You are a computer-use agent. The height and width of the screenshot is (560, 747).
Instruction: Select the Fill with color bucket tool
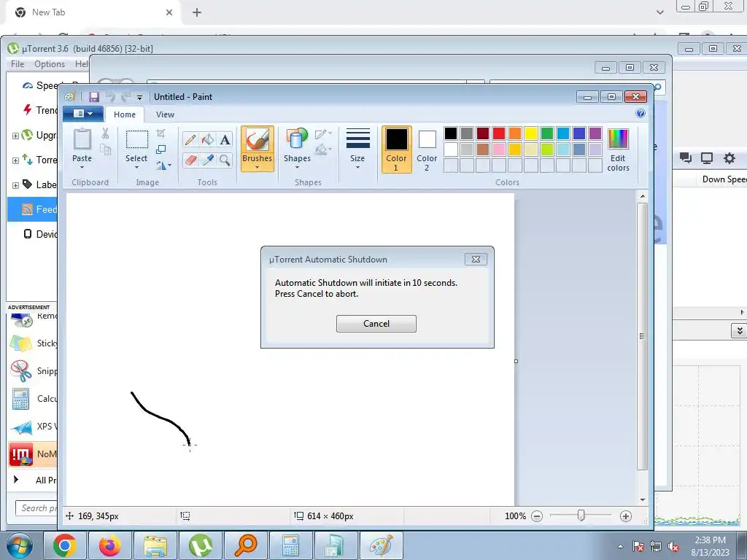(208, 139)
